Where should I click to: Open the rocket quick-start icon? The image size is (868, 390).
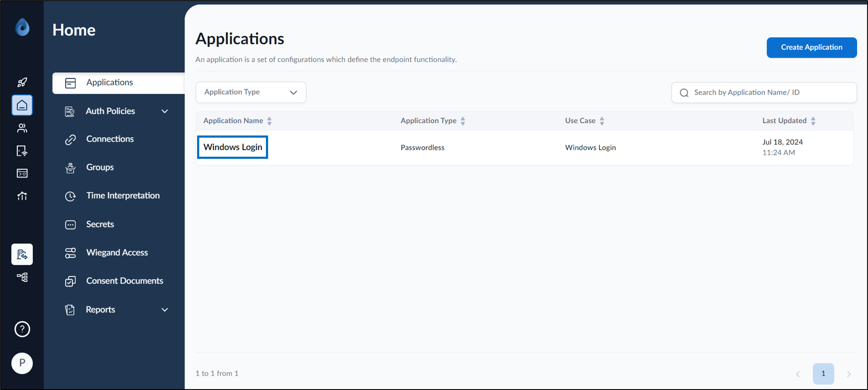coord(22,82)
